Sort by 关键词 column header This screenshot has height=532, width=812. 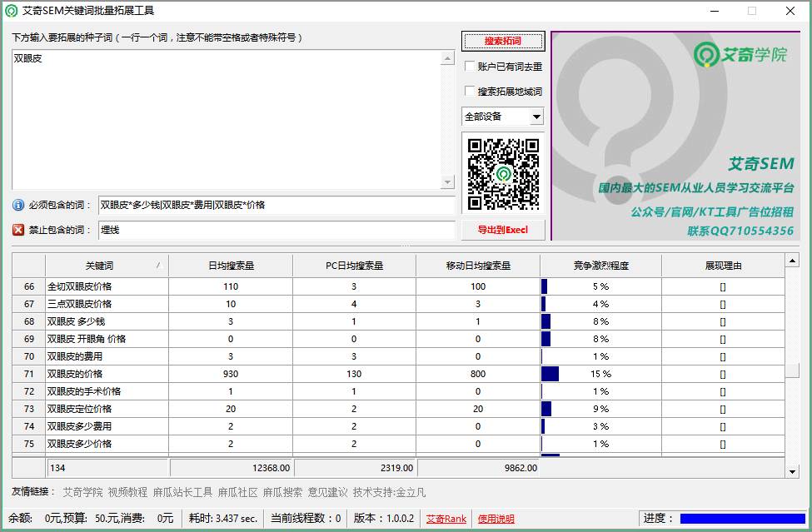(107, 266)
